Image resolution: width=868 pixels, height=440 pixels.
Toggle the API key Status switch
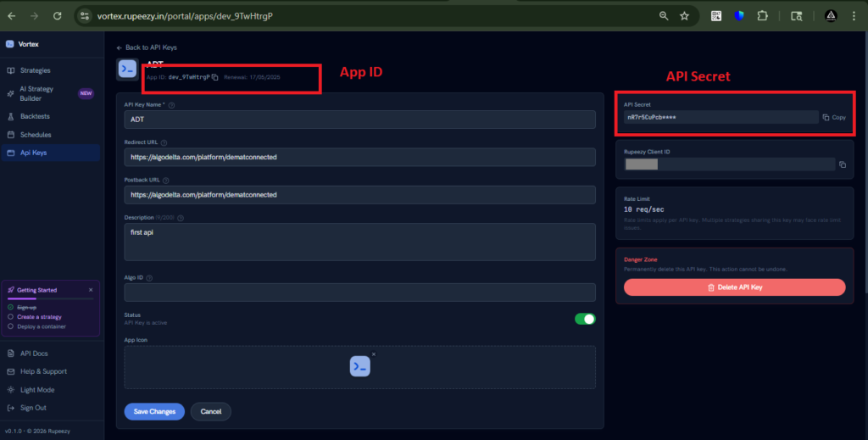[585, 319]
